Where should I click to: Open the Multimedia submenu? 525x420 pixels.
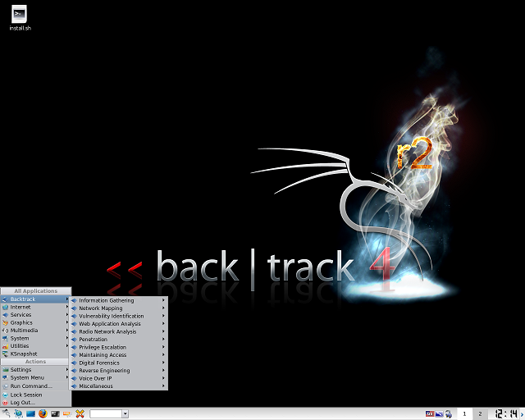pos(35,331)
